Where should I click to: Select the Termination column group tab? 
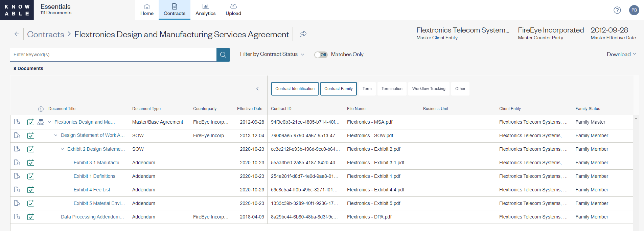(x=392, y=89)
